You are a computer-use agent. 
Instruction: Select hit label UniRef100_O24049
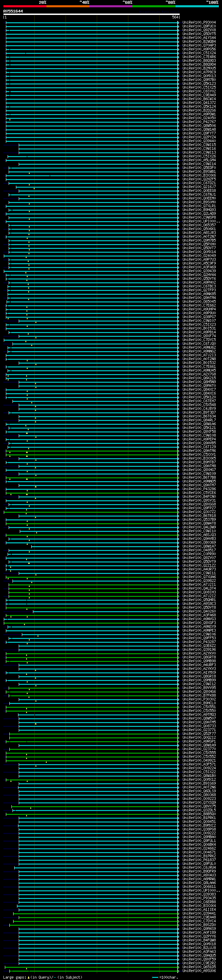point(199,256)
